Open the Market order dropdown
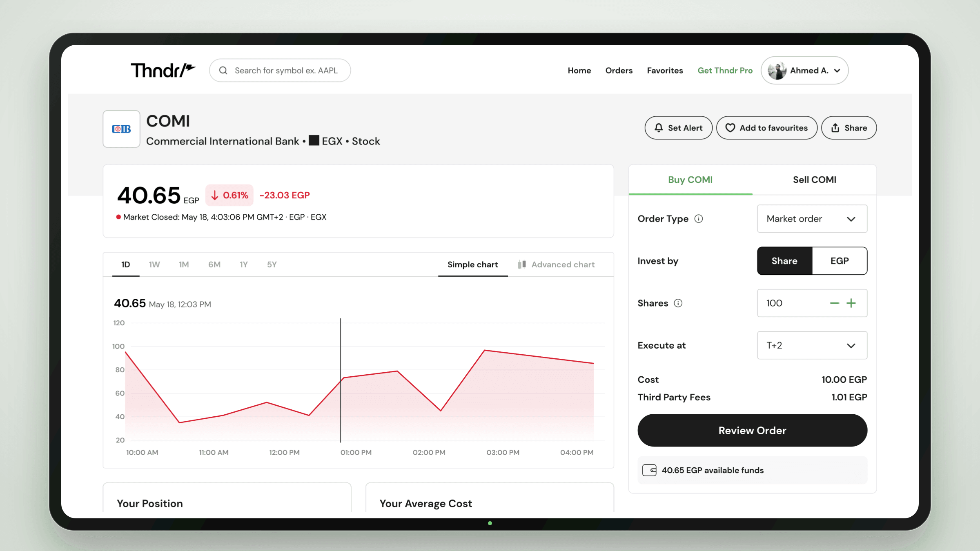This screenshot has height=551, width=980. click(x=812, y=219)
